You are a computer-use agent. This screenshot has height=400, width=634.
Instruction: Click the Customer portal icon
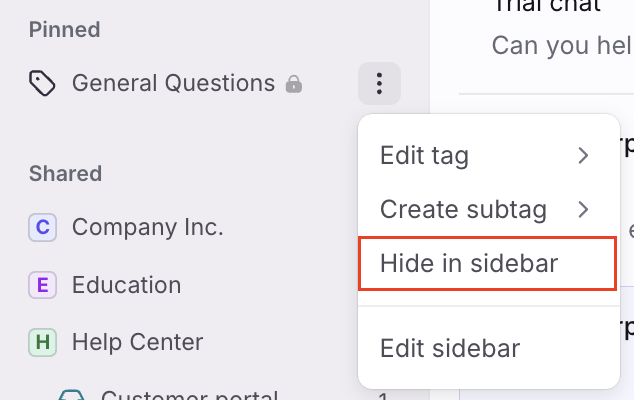71,395
